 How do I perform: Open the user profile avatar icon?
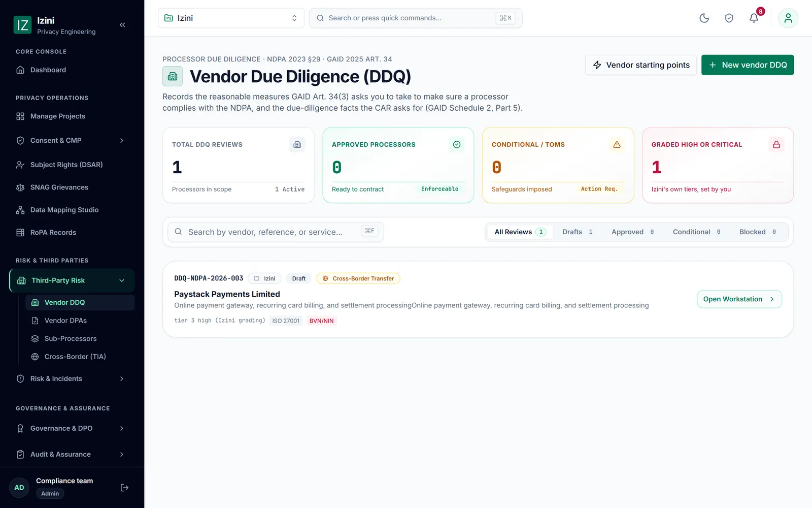click(788, 18)
